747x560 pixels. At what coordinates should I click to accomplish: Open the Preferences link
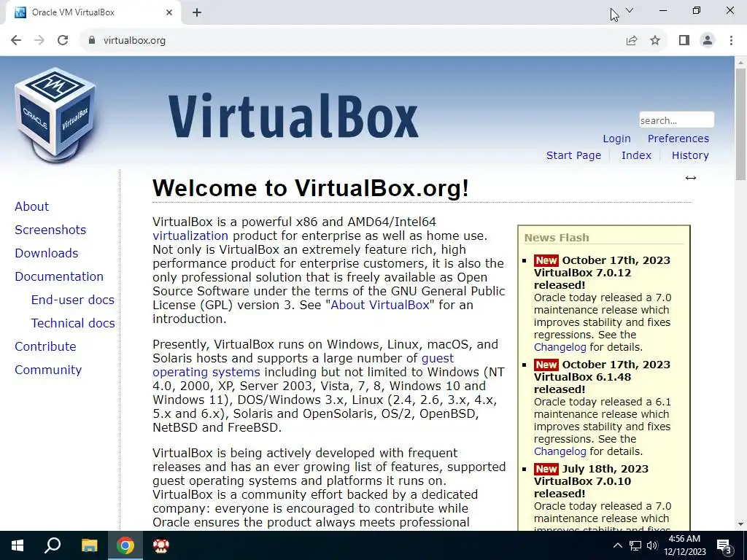click(678, 139)
